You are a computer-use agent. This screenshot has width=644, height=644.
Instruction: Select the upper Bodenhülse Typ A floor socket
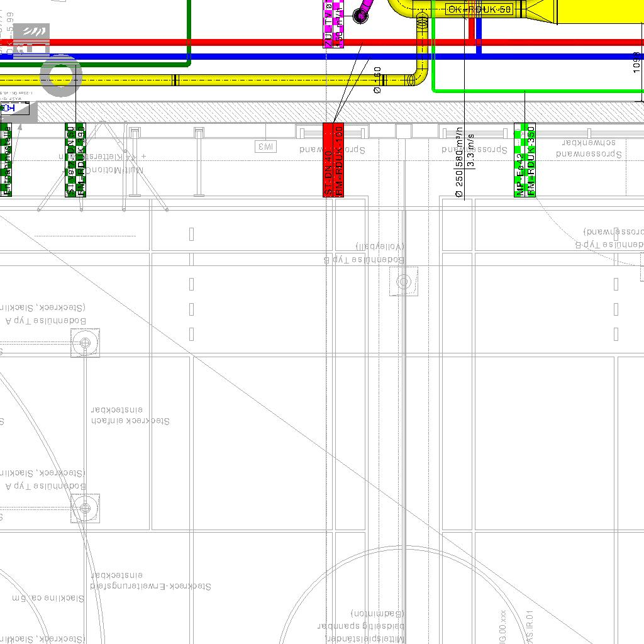[x=85, y=343]
